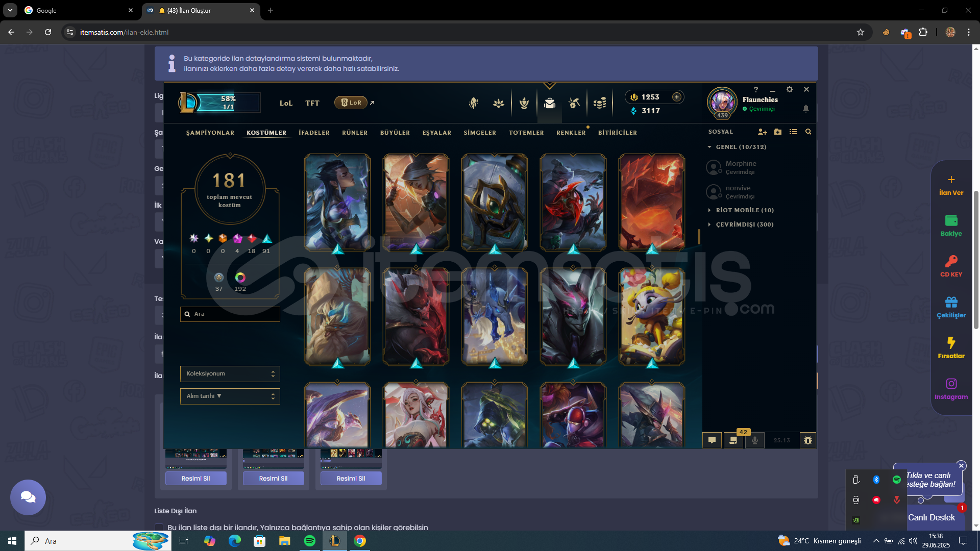Viewport: 980px width, 551px height.
Task: Open Bakiye wallet icon in sidebar
Action: click(x=951, y=220)
